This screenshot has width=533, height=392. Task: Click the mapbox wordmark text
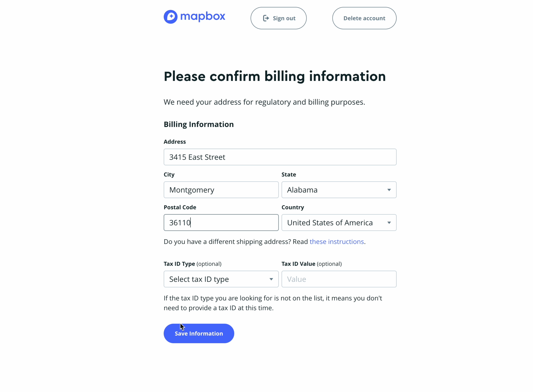[x=202, y=16]
